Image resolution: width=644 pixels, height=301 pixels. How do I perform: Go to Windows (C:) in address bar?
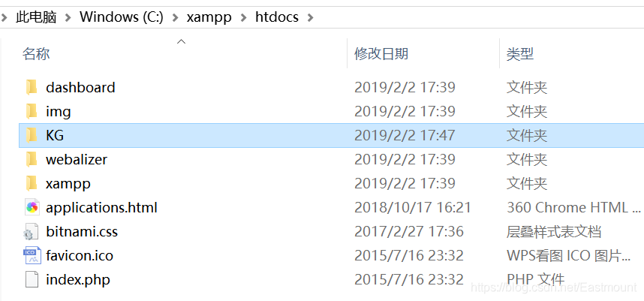pos(122,17)
